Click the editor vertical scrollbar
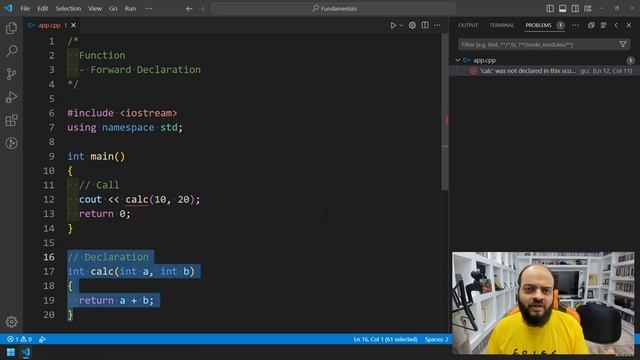This screenshot has height=360, width=640. tap(445, 111)
